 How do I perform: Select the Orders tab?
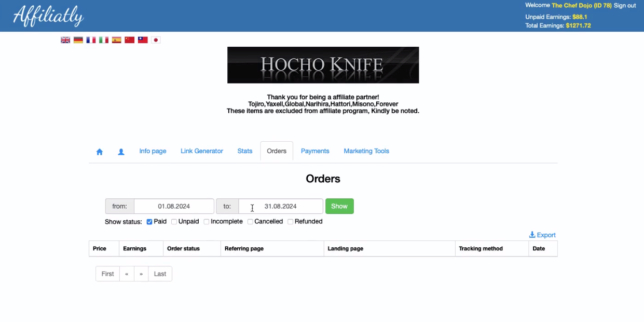277,151
